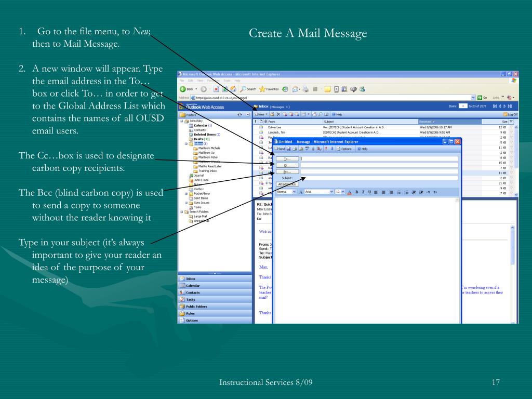Open Calendar folder in tree
Screen dimensions: 532x399
tap(200, 126)
